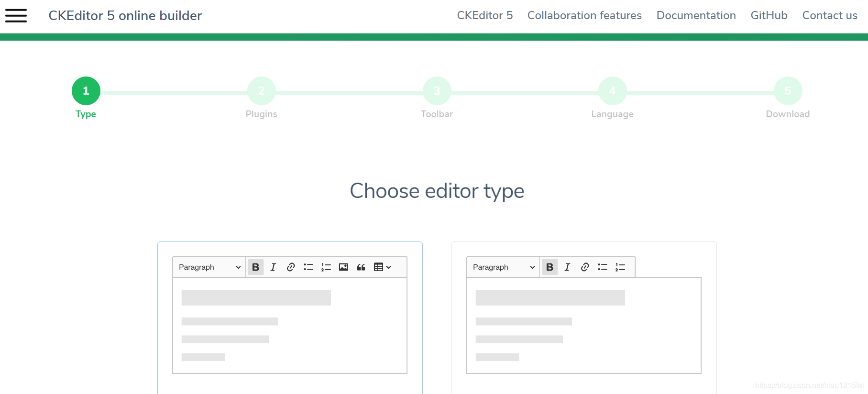
Task: Click the left editor preview content area
Action: 290,326
